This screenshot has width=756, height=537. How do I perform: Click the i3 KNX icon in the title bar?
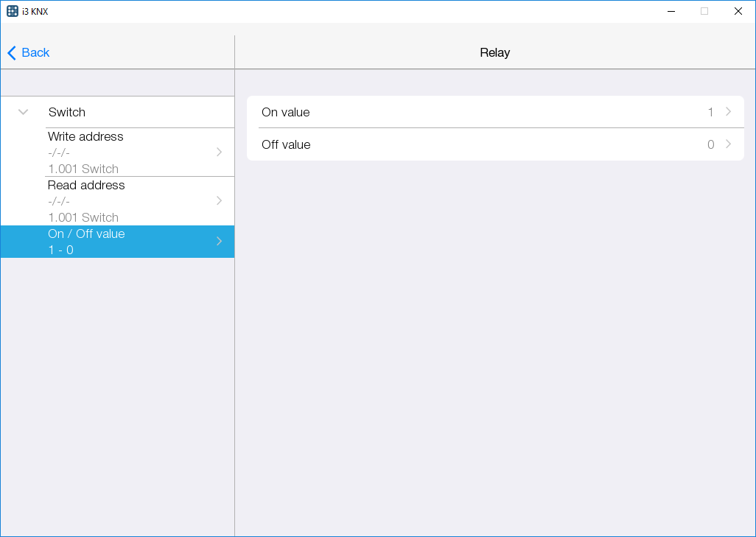coord(13,10)
